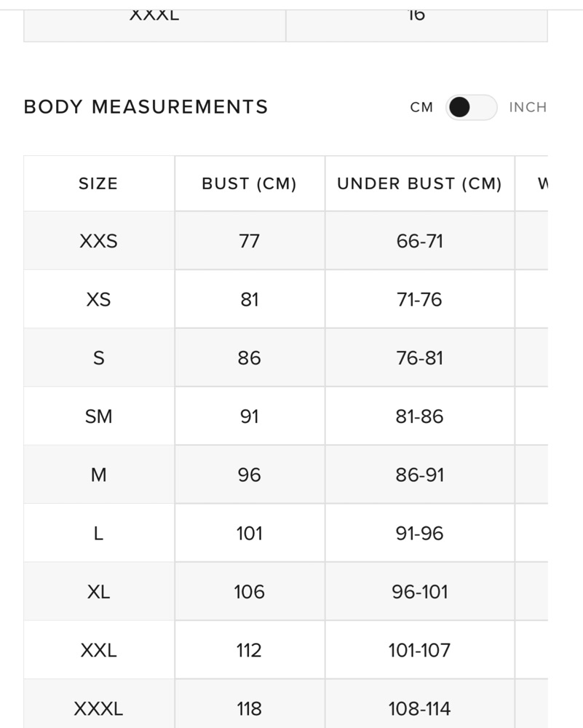Click the M size cell
Screen dimensions: 583x728
[99, 475]
